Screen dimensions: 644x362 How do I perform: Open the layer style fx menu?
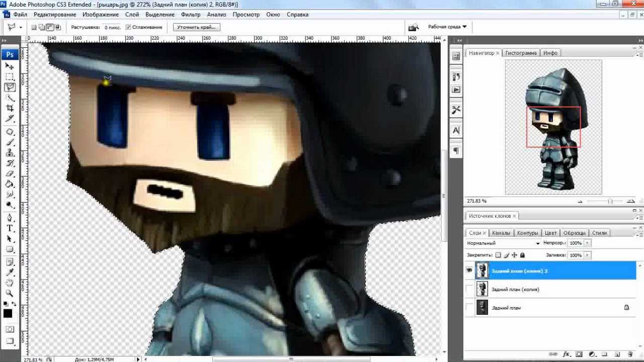567,354
